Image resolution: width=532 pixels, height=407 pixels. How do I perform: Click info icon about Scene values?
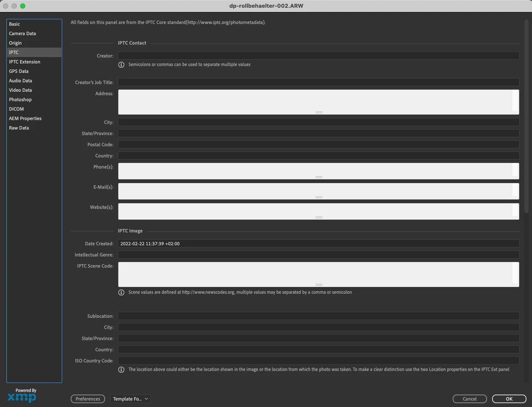[x=121, y=292]
